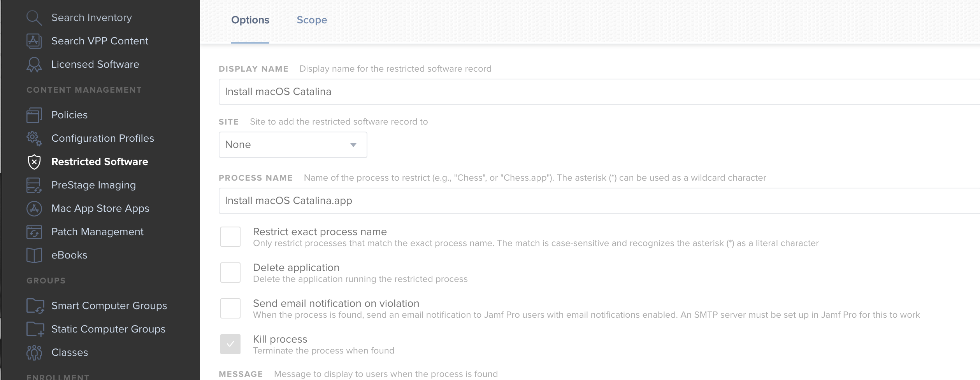This screenshot has width=980, height=380.
Task: Click the Configuration Profiles gear icon
Action: (x=34, y=139)
